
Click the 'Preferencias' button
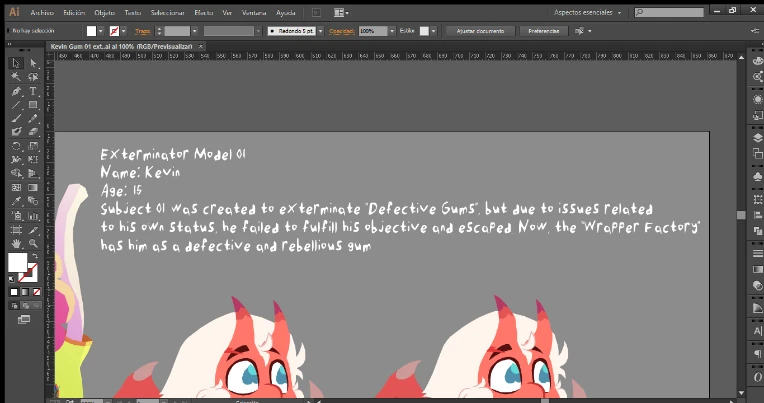pos(544,31)
